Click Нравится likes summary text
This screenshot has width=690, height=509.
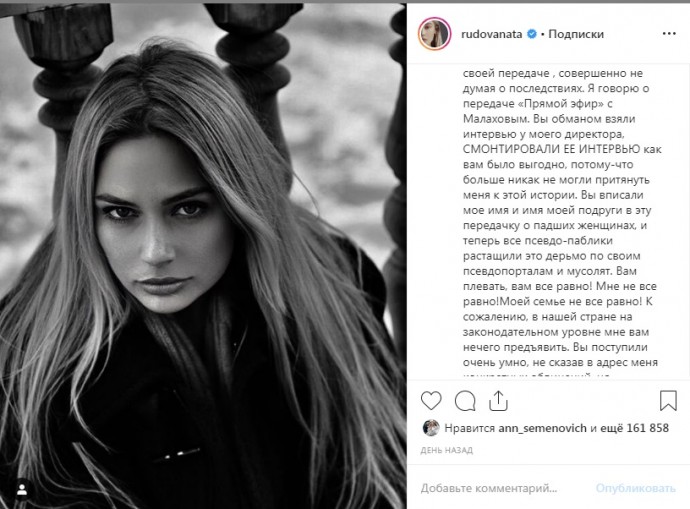click(470, 428)
